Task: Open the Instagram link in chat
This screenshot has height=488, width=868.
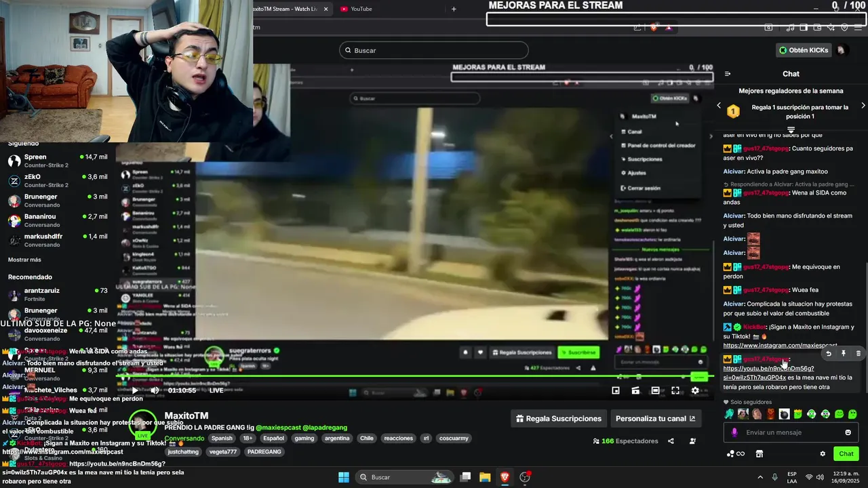Action: (x=780, y=346)
